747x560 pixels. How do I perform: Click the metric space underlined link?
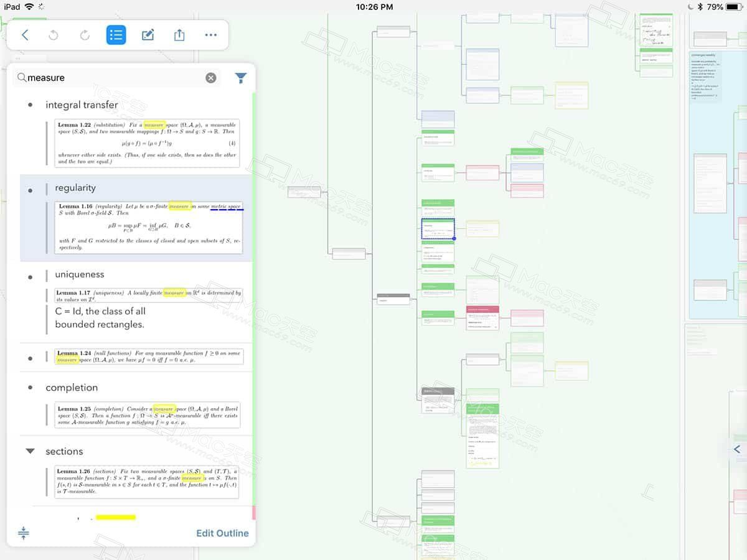227,207
